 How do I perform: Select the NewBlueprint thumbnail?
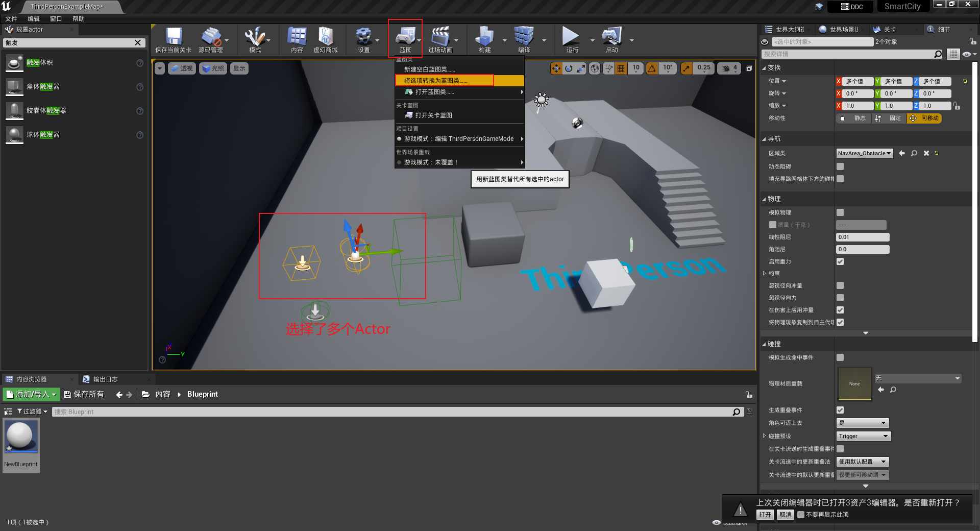[x=21, y=437]
